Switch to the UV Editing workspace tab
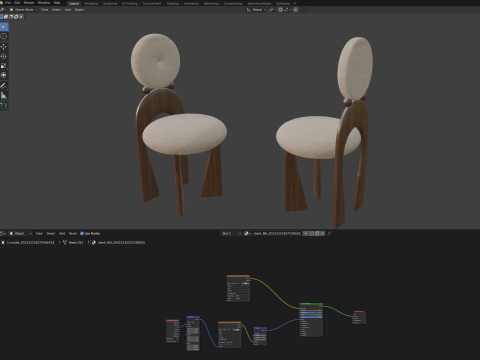Image resolution: width=480 pixels, height=360 pixels. click(129, 3)
